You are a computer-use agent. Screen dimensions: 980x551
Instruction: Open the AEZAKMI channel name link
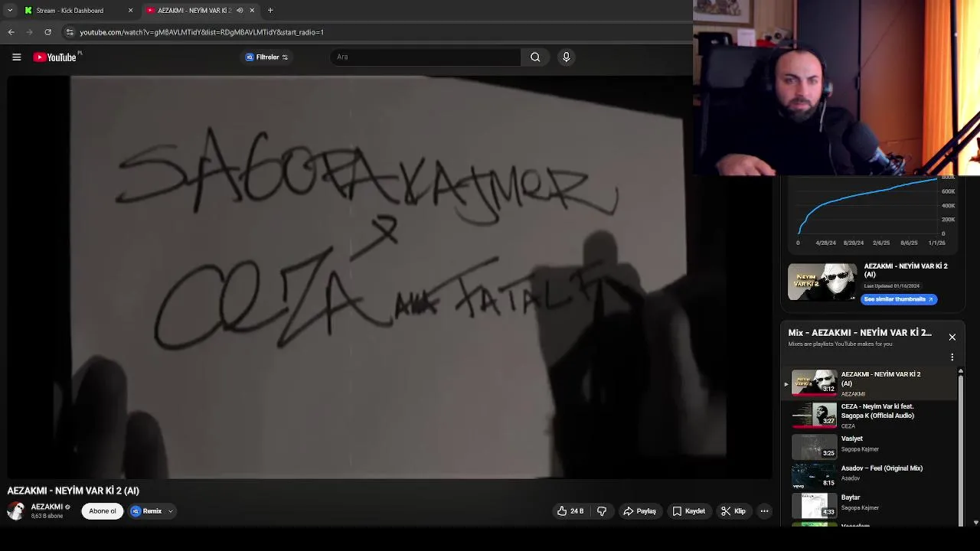click(x=47, y=507)
